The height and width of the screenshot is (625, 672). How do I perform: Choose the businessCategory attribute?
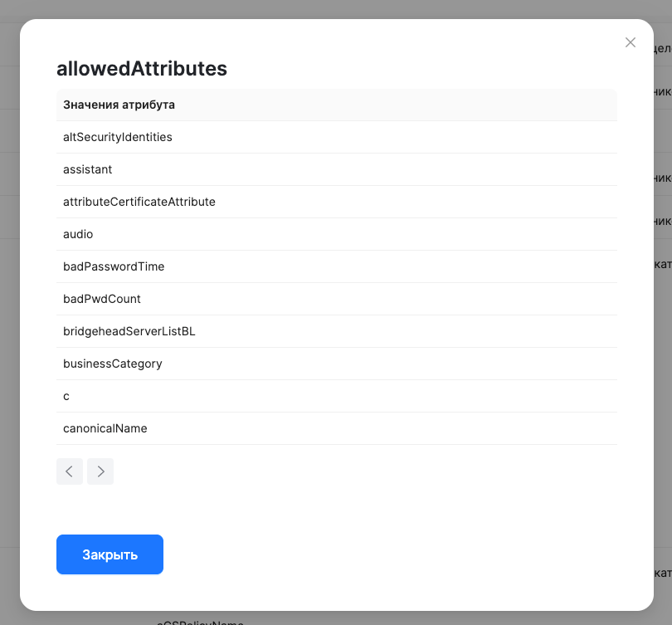click(112, 364)
